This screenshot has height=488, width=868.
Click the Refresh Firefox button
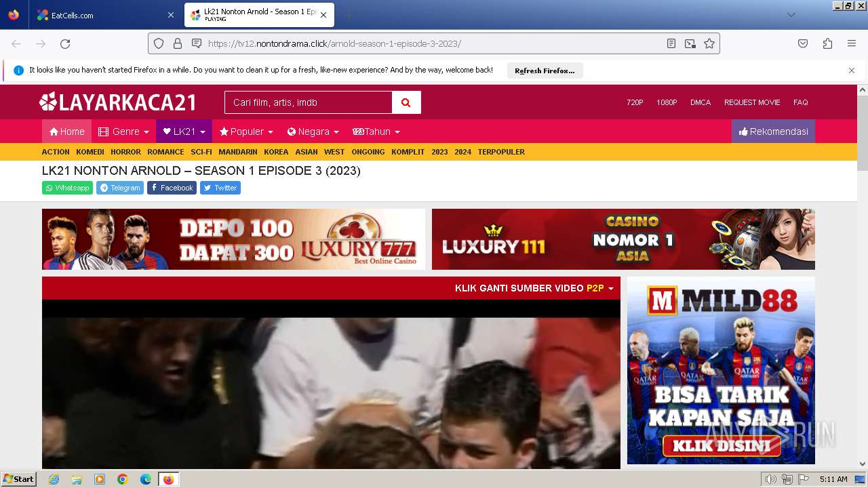click(545, 70)
